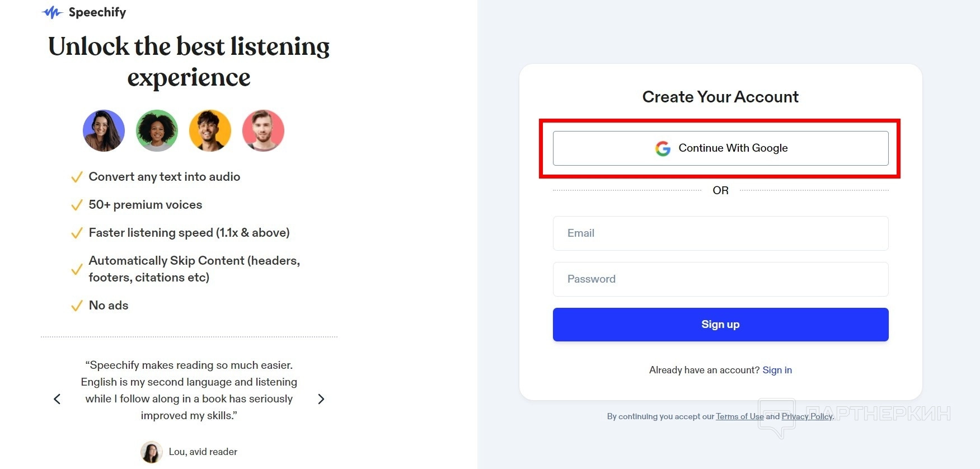Show the next testimonial with right arrow
The width and height of the screenshot is (980, 469).
pos(321,399)
